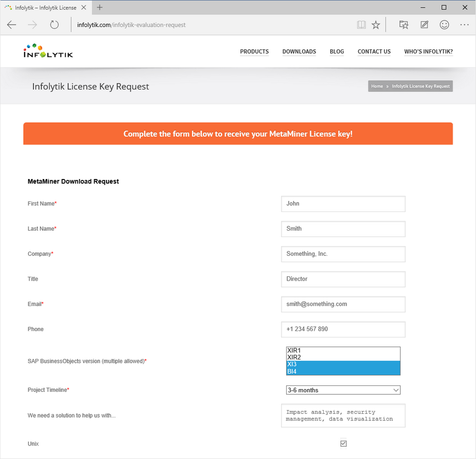Click the Company input field
The width and height of the screenshot is (476, 459).
(x=343, y=254)
